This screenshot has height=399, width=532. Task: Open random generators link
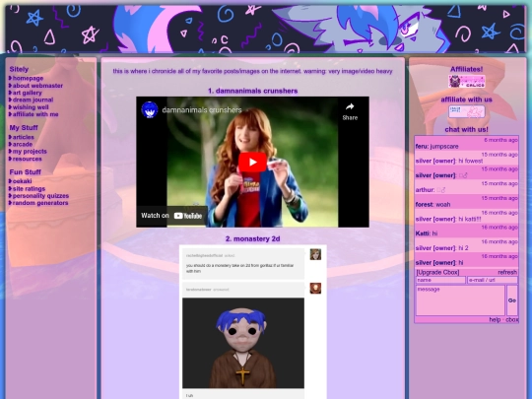click(x=40, y=203)
